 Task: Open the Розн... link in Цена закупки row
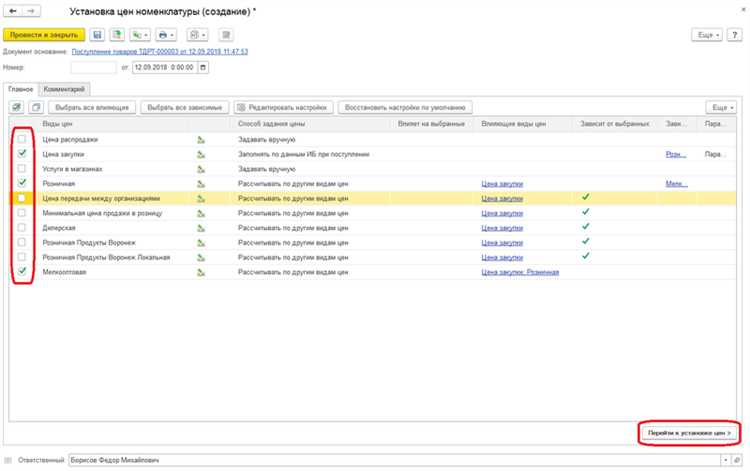(675, 154)
